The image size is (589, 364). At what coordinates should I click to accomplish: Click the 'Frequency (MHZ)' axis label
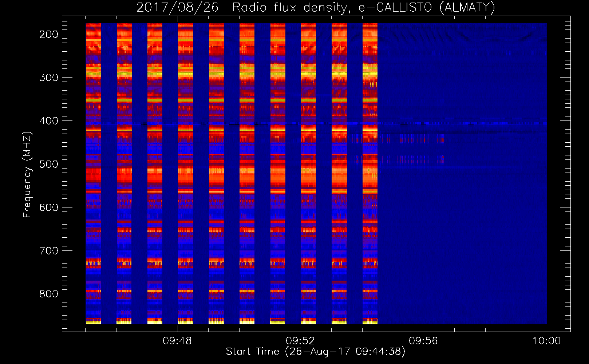pos(27,174)
